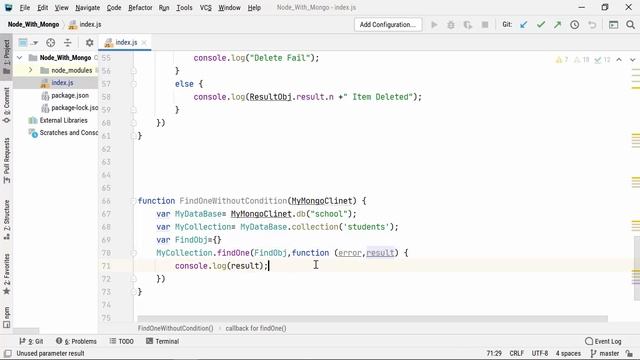Image resolution: width=640 pixels, height=360 pixels.
Task: Click FindOneWithoutCondition() breadcrumb
Action: click(x=176, y=328)
